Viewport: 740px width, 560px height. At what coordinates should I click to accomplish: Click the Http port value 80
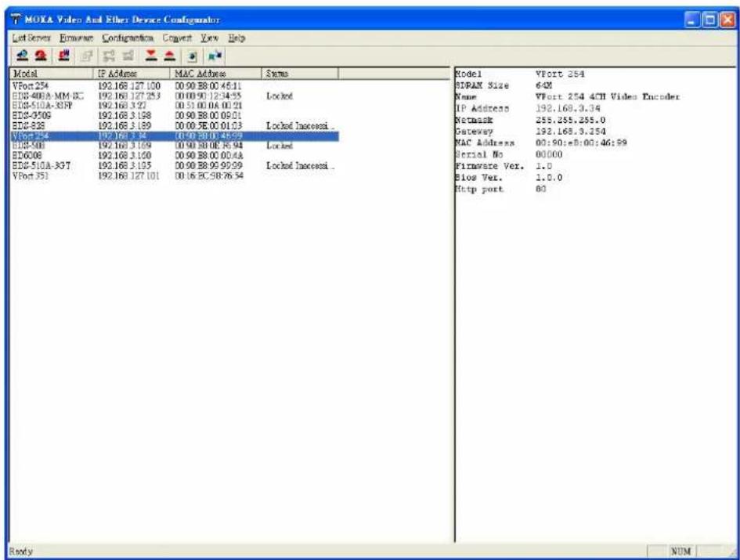click(x=541, y=189)
